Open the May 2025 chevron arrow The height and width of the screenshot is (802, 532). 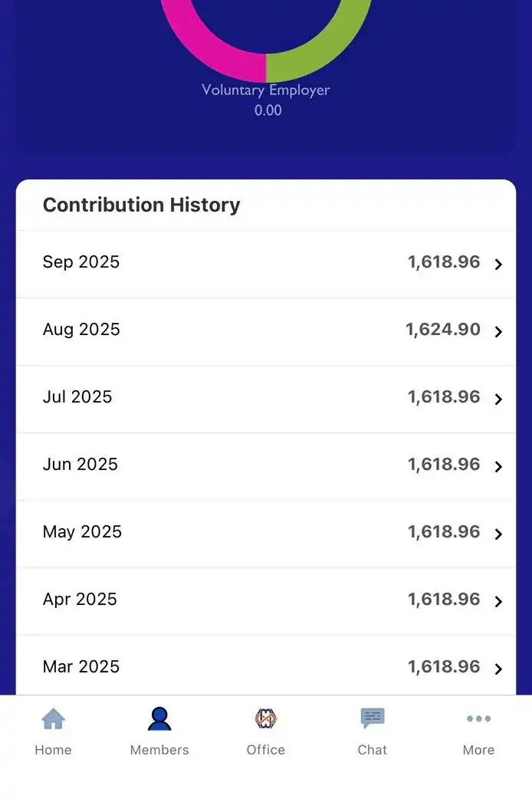point(498,534)
